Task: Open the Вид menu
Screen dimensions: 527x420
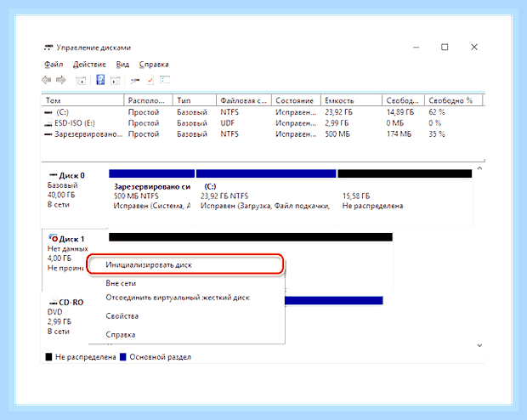Action: pyautogui.click(x=122, y=65)
